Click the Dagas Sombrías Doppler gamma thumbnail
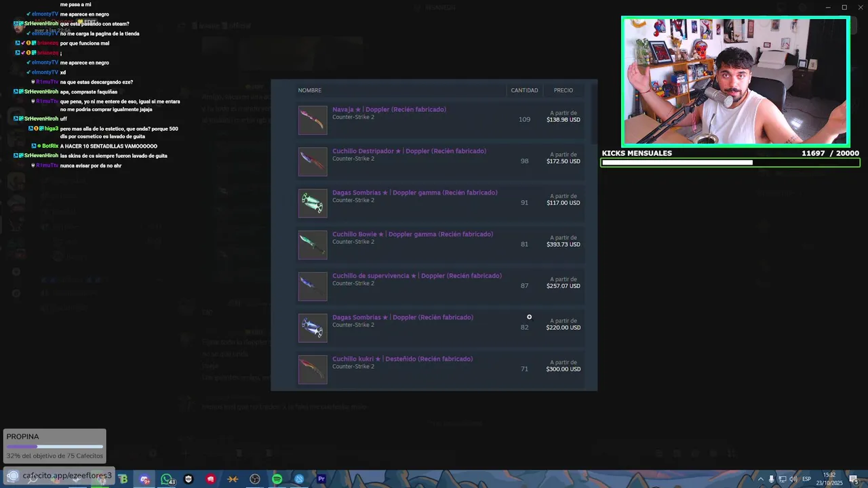This screenshot has width=868, height=488. pyautogui.click(x=313, y=203)
